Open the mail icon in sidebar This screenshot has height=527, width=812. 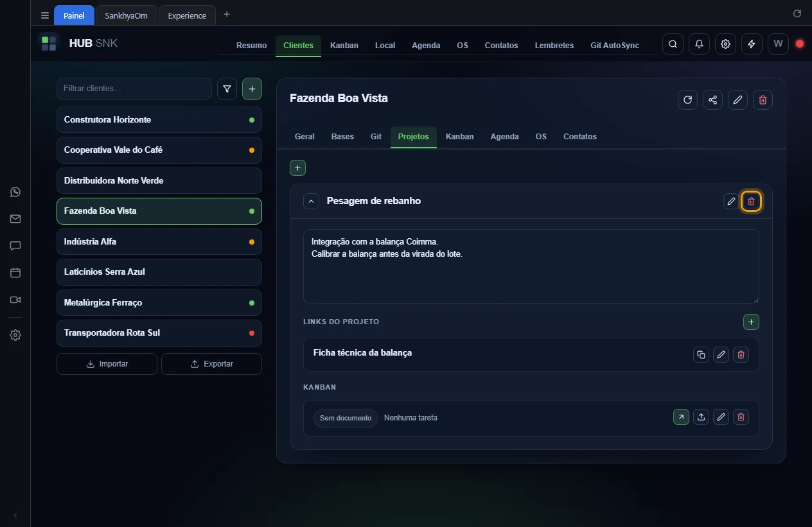15,219
